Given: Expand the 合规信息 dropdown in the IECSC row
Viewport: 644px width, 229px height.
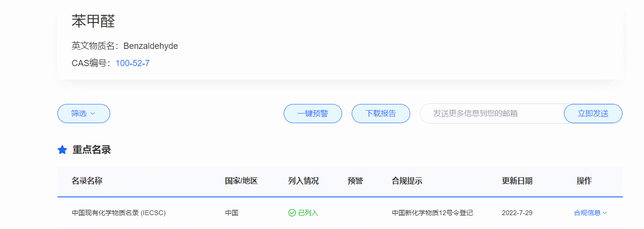Looking at the screenshot, I should [590, 213].
